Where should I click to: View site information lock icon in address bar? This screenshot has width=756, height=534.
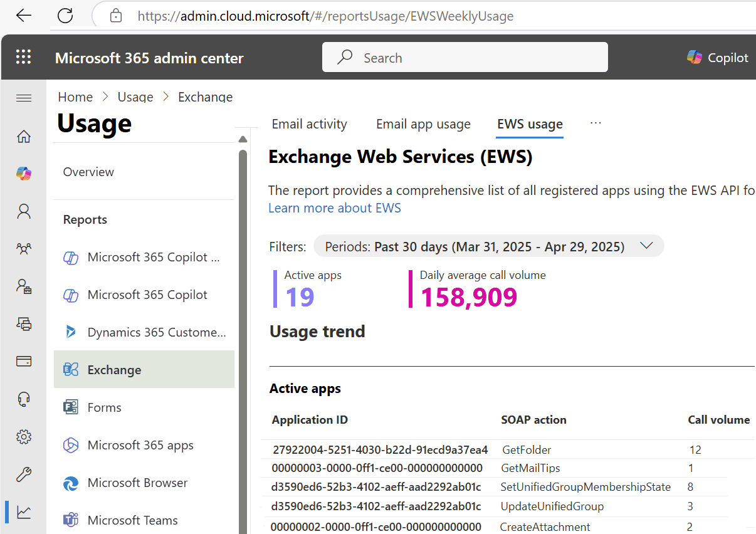pyautogui.click(x=115, y=16)
